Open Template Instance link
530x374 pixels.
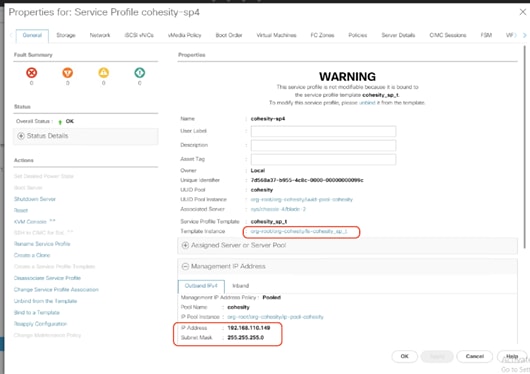[299, 231]
